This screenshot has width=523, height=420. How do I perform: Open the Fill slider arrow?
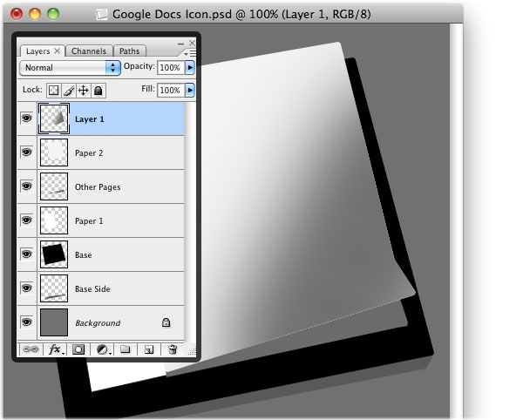point(190,90)
